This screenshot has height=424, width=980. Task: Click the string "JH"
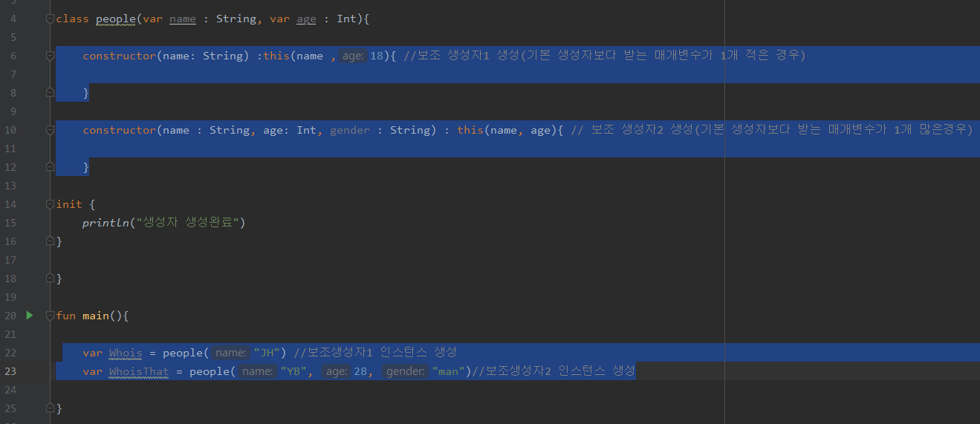tap(266, 353)
